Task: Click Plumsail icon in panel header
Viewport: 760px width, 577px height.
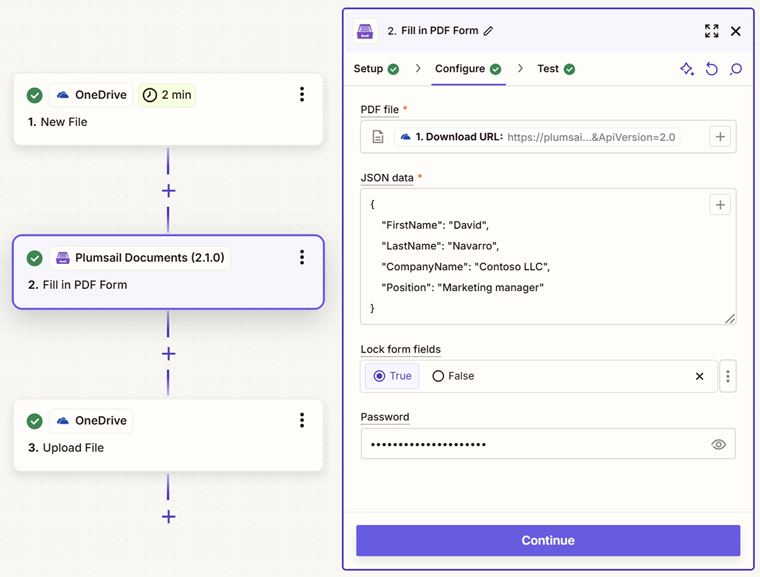Action: [365, 31]
